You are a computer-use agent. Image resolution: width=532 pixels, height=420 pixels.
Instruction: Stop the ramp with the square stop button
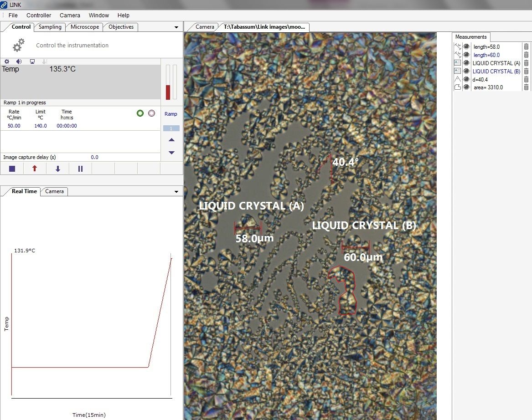point(12,169)
